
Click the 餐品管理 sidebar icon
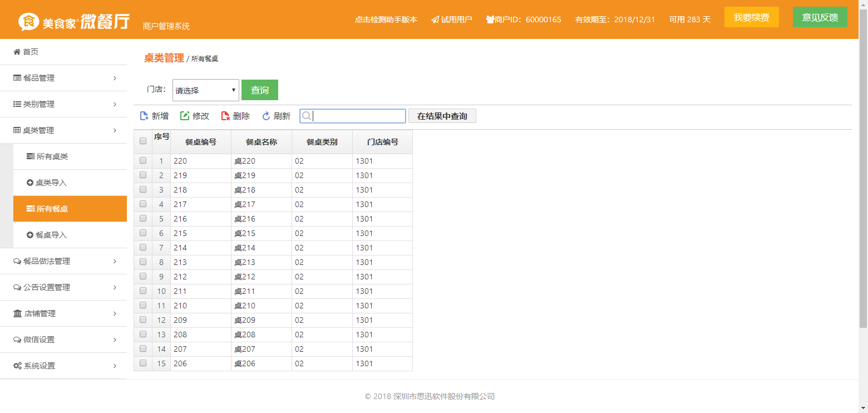pos(17,78)
